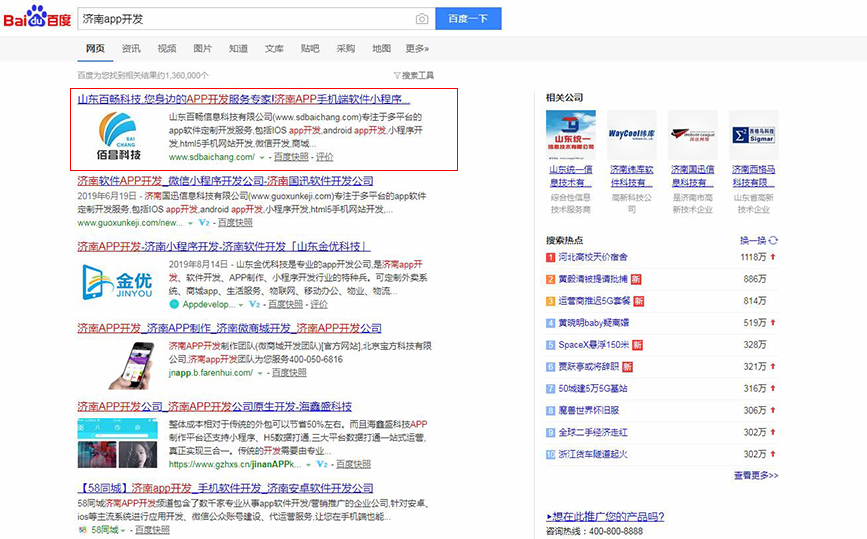Image resolution: width=867 pixels, height=539 pixels.
Task: Open camera image search icon
Action: [422, 19]
